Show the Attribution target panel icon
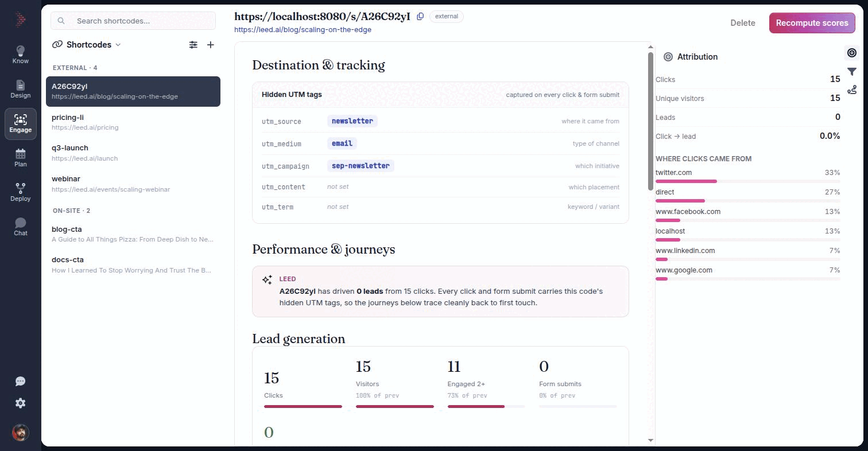 click(x=852, y=53)
